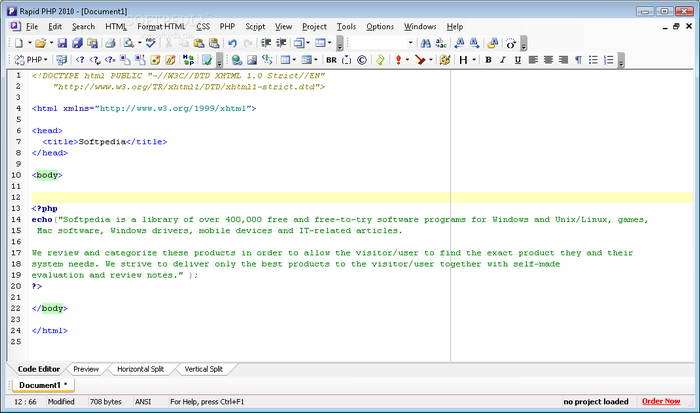Expand the Print Preview dropdown arrow
Viewport: 700px width, 413px height.
(x=139, y=43)
